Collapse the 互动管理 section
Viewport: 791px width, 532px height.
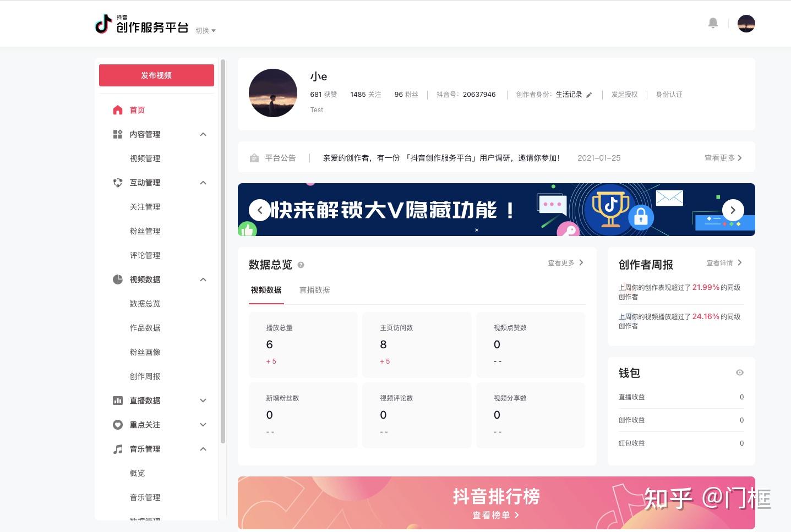pyautogui.click(x=203, y=183)
